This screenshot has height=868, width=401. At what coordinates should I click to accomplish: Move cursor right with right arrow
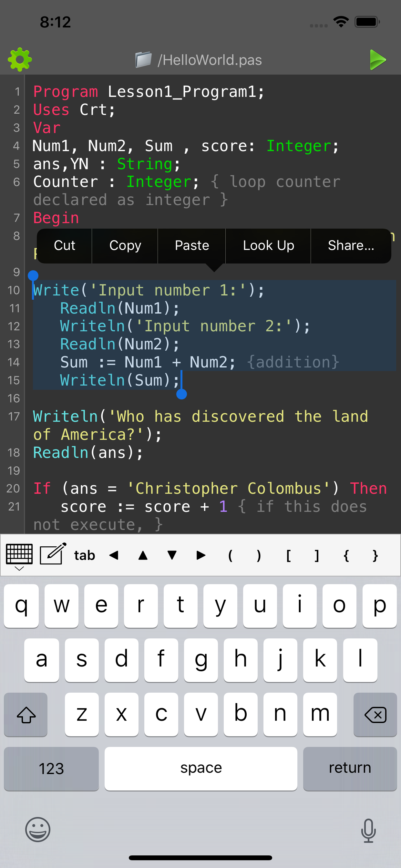[201, 555]
